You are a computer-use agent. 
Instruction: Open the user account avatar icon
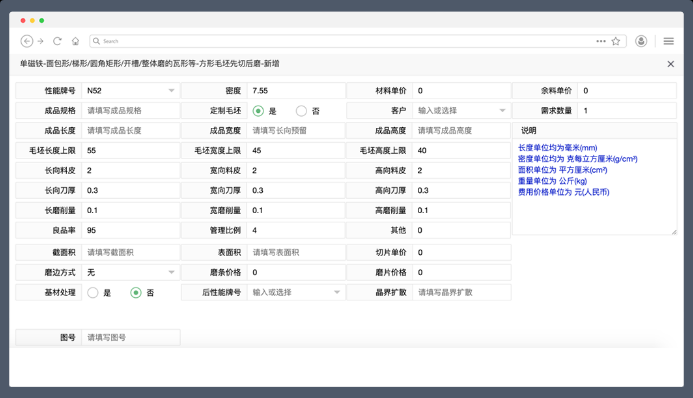641,41
